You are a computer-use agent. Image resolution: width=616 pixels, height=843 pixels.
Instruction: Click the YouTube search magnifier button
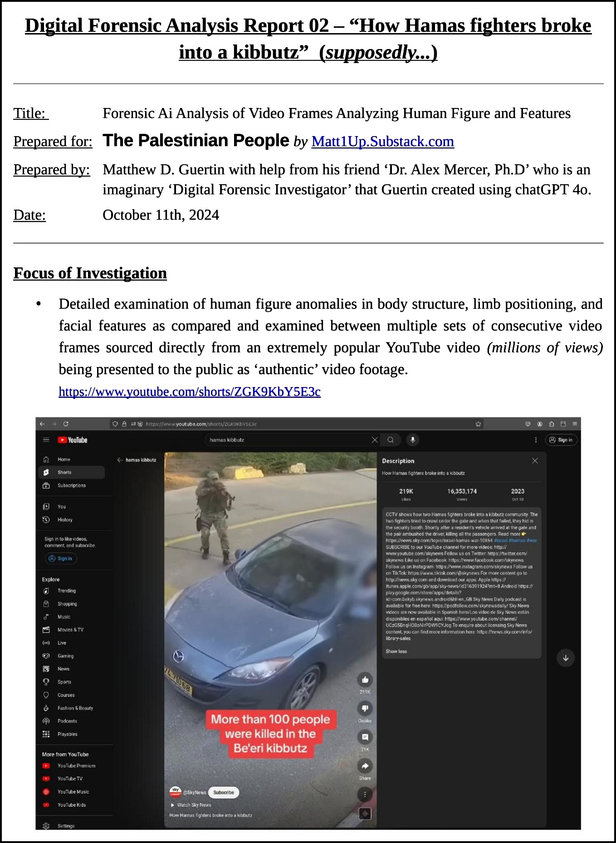point(391,440)
